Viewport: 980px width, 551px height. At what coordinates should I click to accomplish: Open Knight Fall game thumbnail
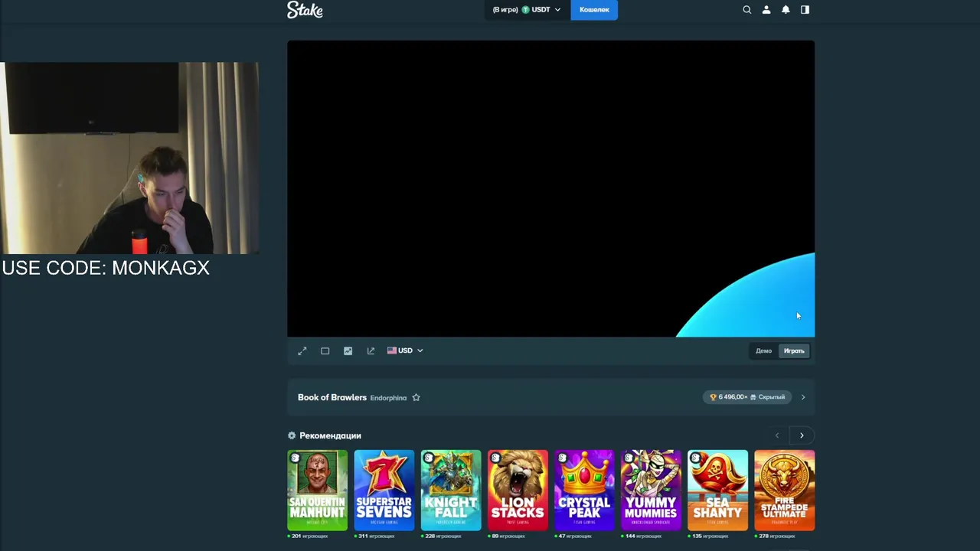click(x=451, y=491)
